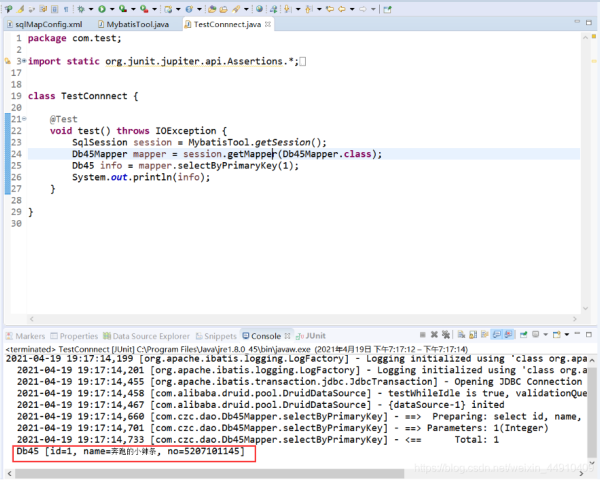Click the editor vertical scrollbar
This screenshot has width=600, height=480.
(x=585, y=173)
